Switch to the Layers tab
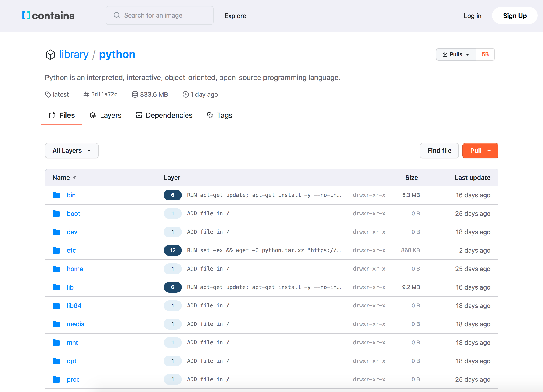Image resolution: width=543 pixels, height=392 pixels. pos(105,115)
